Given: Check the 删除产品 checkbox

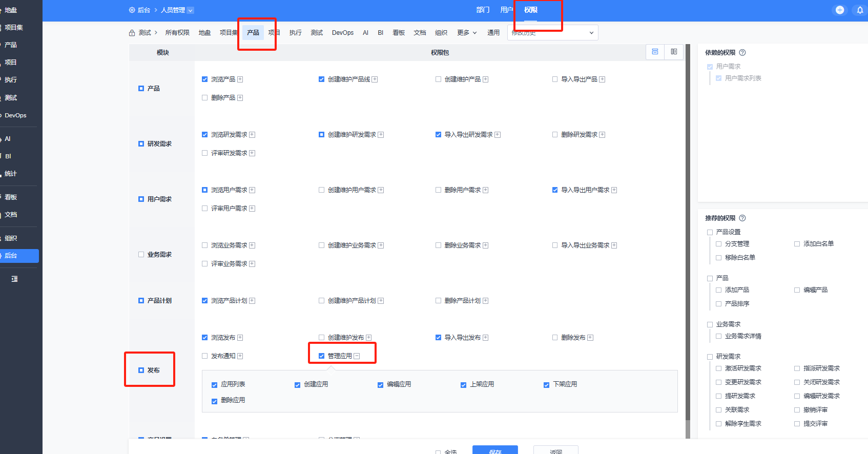Looking at the screenshot, I should click(205, 98).
